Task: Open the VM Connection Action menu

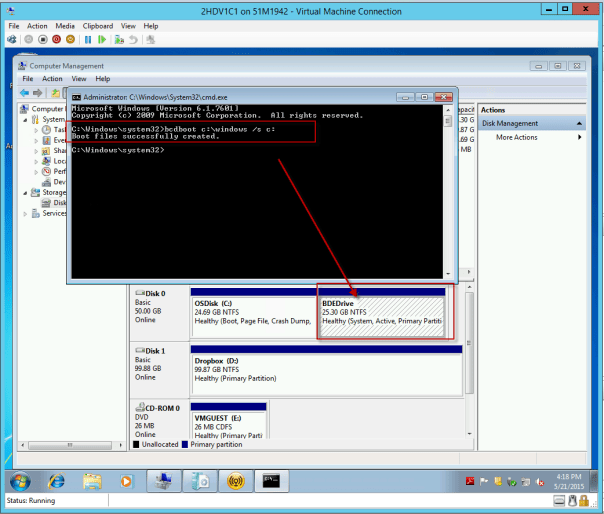Action: (x=37, y=26)
